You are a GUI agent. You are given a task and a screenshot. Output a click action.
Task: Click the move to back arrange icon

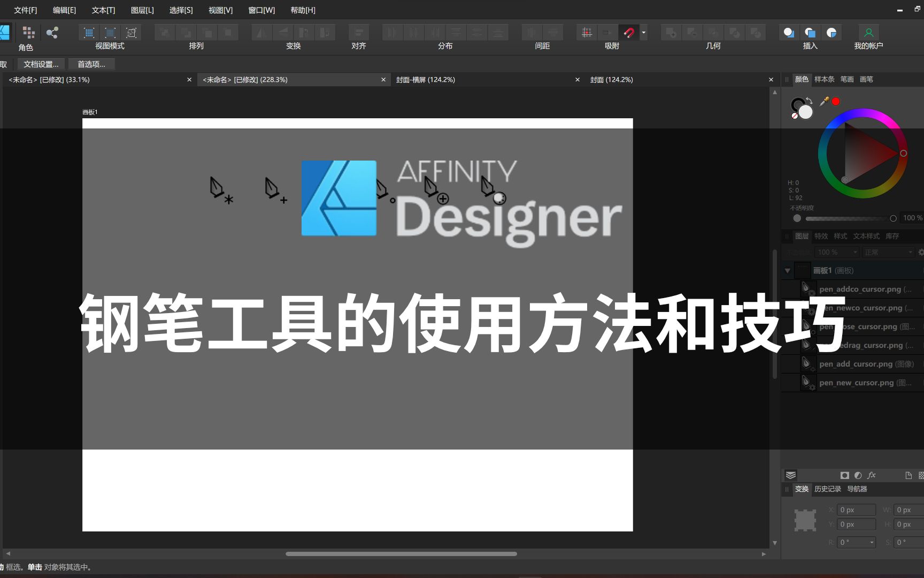pos(165,33)
